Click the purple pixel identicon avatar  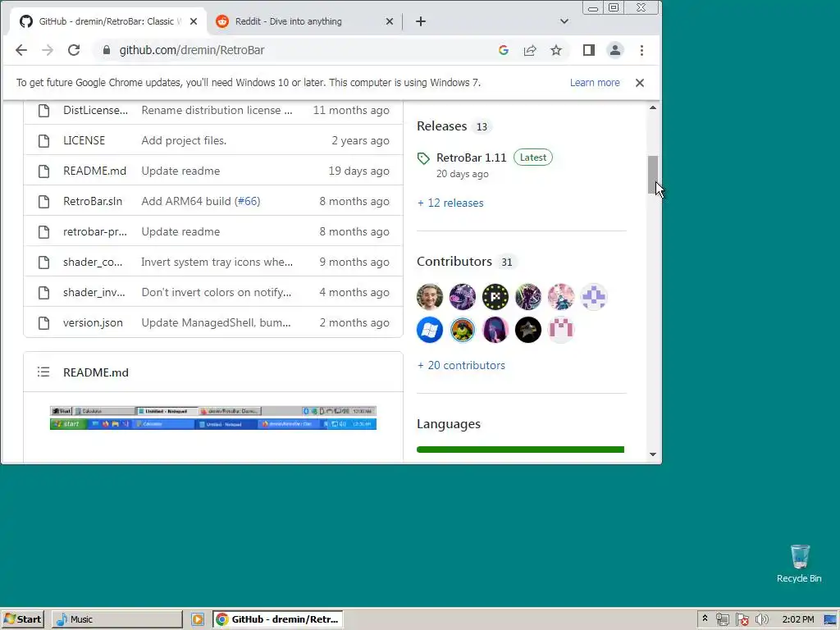tap(594, 297)
